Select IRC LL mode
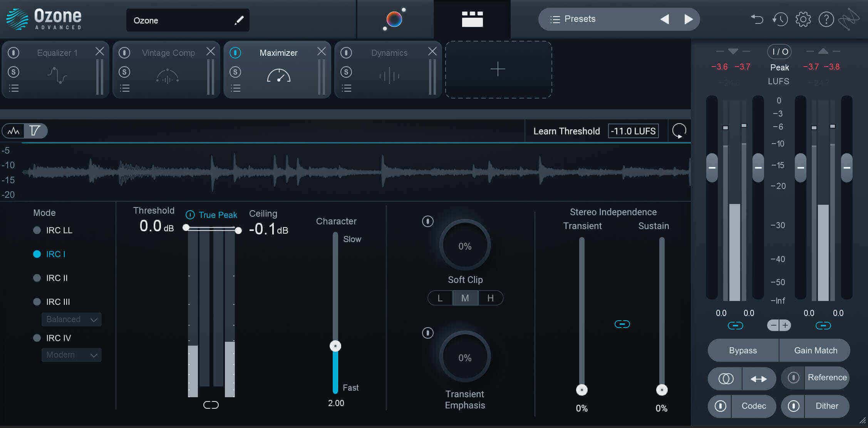Viewport: 868px width, 428px height. point(53,230)
